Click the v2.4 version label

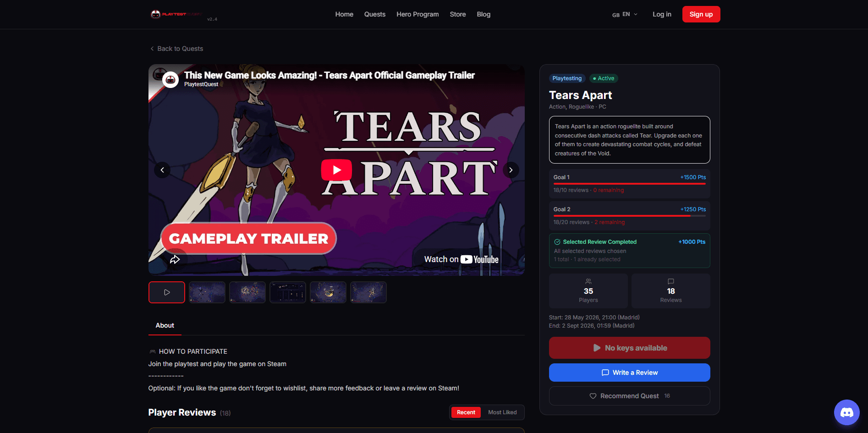tap(212, 19)
